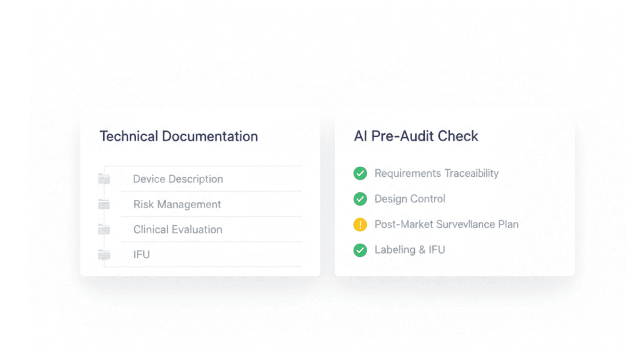Click the Risk Management folder icon

pyautogui.click(x=104, y=205)
